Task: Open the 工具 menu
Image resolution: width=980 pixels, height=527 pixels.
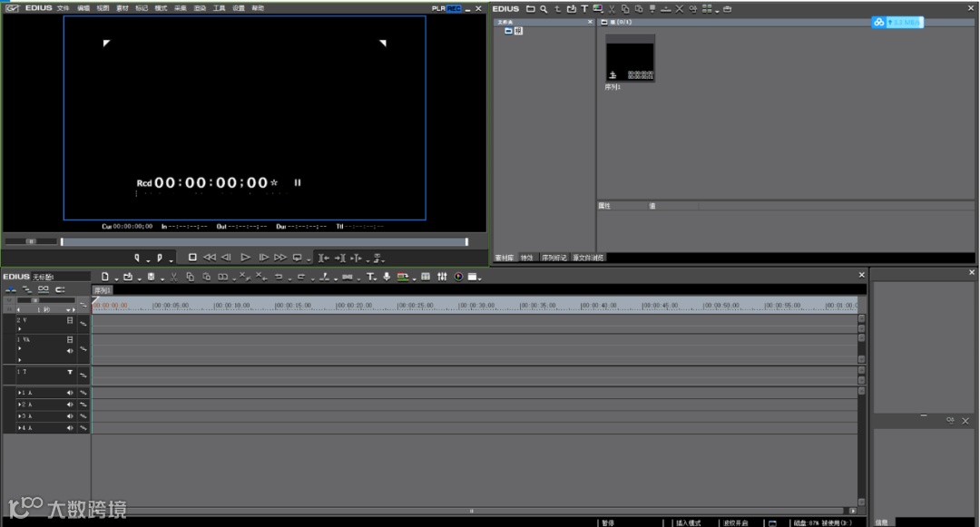Action: 219,8
